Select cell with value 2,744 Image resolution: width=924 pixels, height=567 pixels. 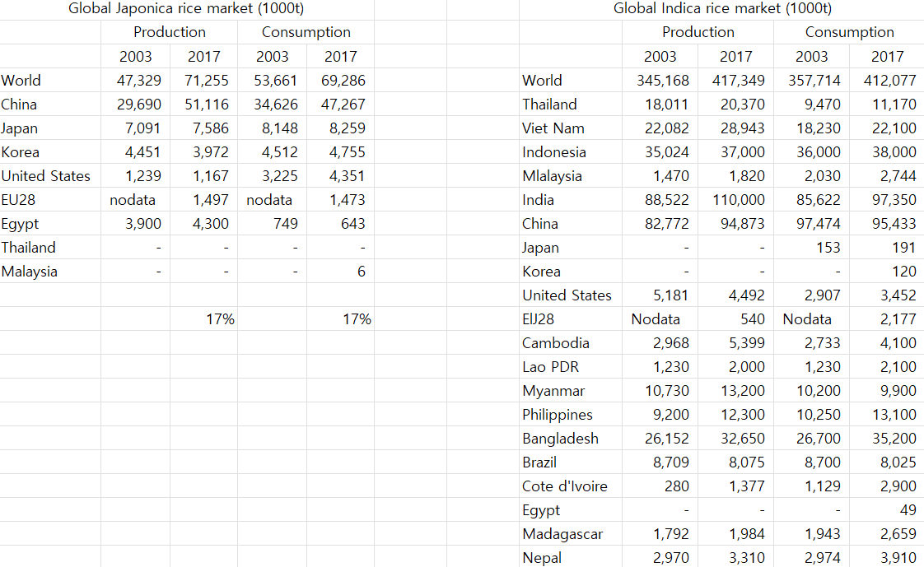[x=898, y=176]
